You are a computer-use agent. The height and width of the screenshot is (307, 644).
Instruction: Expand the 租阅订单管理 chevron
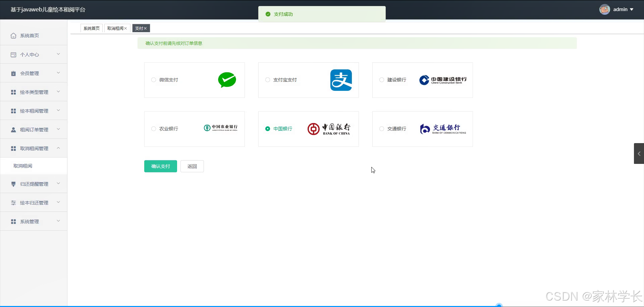click(58, 129)
